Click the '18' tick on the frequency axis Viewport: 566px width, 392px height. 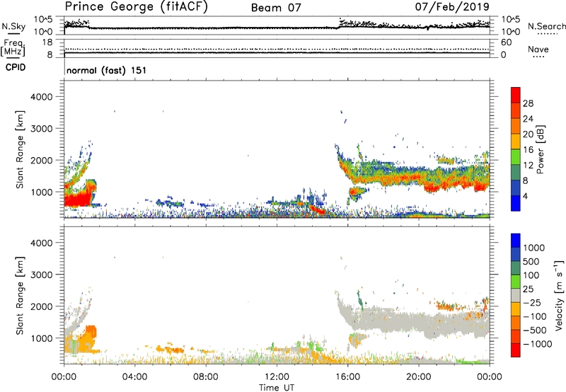click(47, 42)
